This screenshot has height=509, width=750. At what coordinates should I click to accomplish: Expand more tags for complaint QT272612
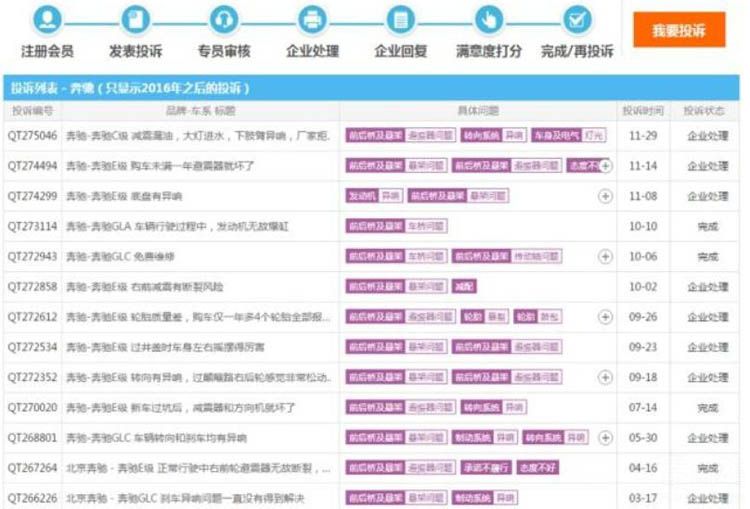pyautogui.click(x=605, y=317)
